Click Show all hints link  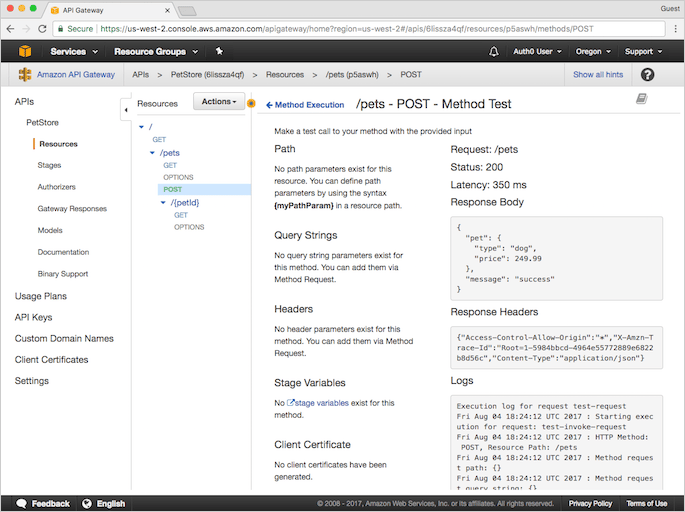point(598,75)
